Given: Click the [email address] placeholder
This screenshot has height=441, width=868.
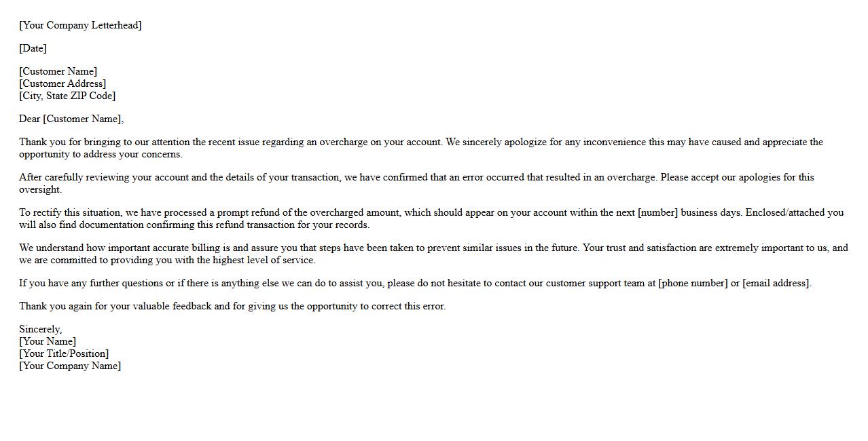Looking at the screenshot, I should tap(776, 283).
